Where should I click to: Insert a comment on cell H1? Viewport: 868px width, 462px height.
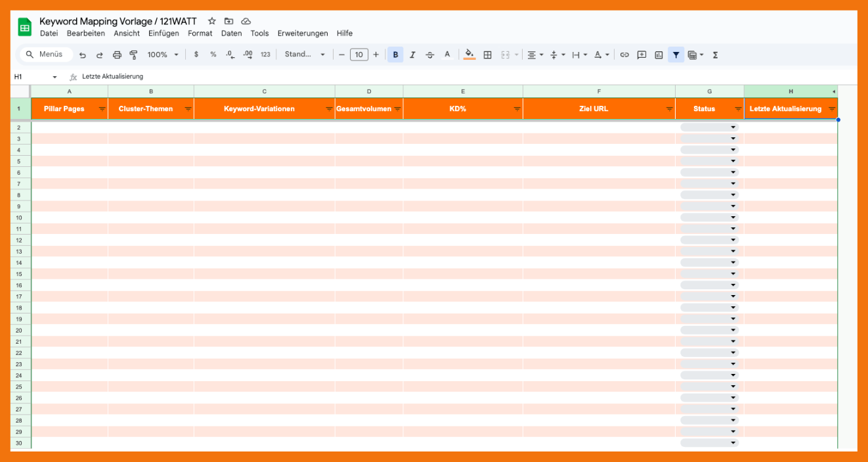pyautogui.click(x=641, y=55)
